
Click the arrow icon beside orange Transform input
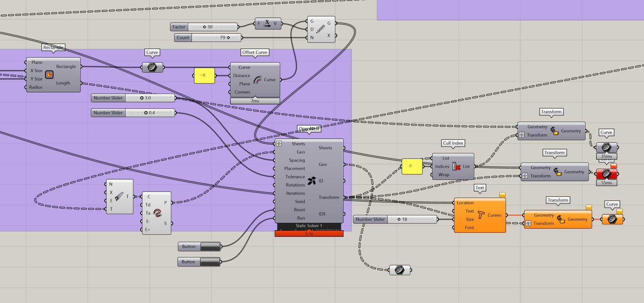click(528, 223)
